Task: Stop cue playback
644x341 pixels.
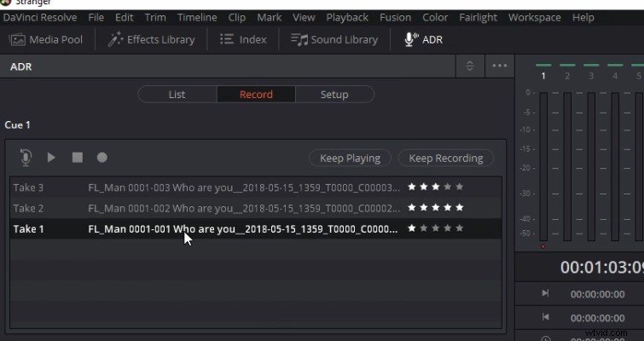Action: [x=78, y=158]
